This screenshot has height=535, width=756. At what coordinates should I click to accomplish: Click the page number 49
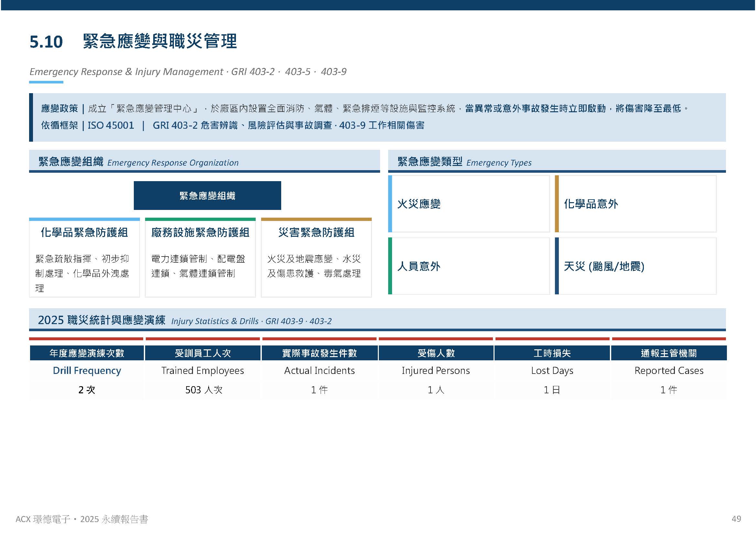736,519
